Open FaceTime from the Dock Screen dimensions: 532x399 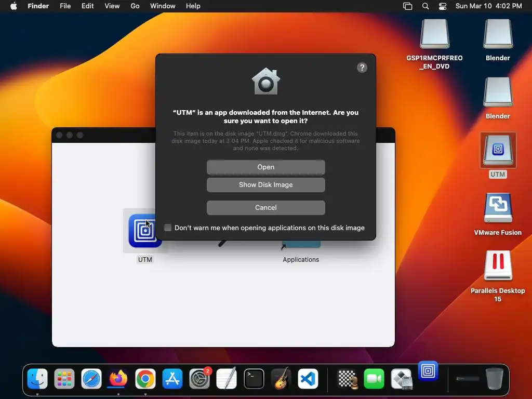coord(374,379)
